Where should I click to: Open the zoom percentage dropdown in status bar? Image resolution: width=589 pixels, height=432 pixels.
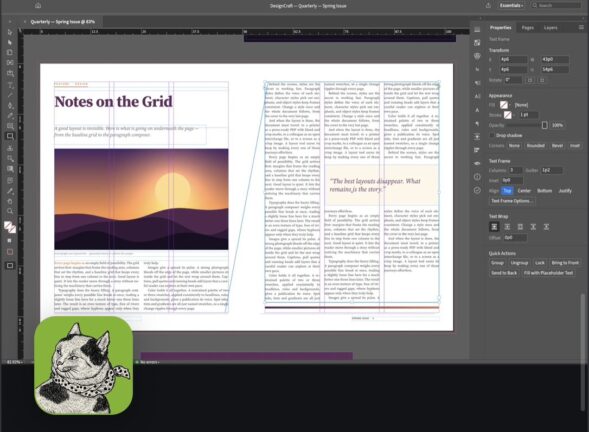[x=15, y=362]
